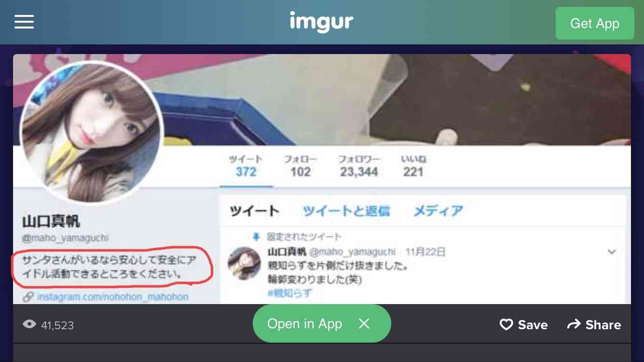Dismiss the Open in App banner
Image resolution: width=644 pixels, height=362 pixels.
coord(364,323)
